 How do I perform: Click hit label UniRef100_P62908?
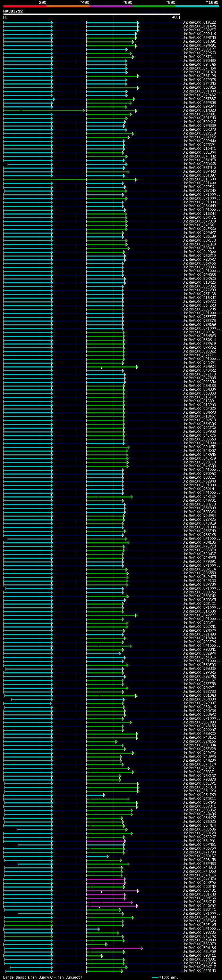click(199, 481)
